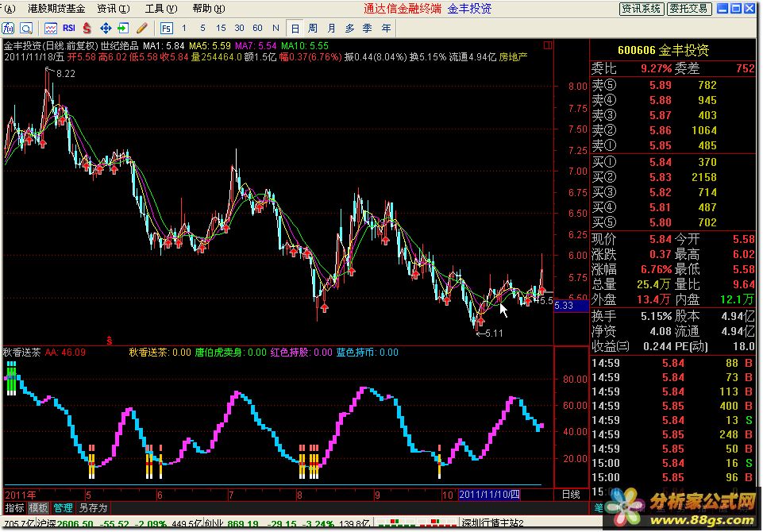Click the 红色持股 indicator legend

coord(301,352)
